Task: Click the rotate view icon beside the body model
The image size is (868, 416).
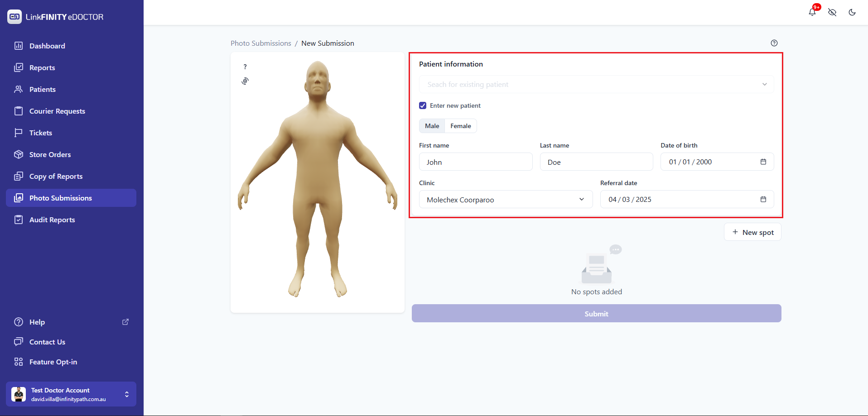Action: pos(245,81)
